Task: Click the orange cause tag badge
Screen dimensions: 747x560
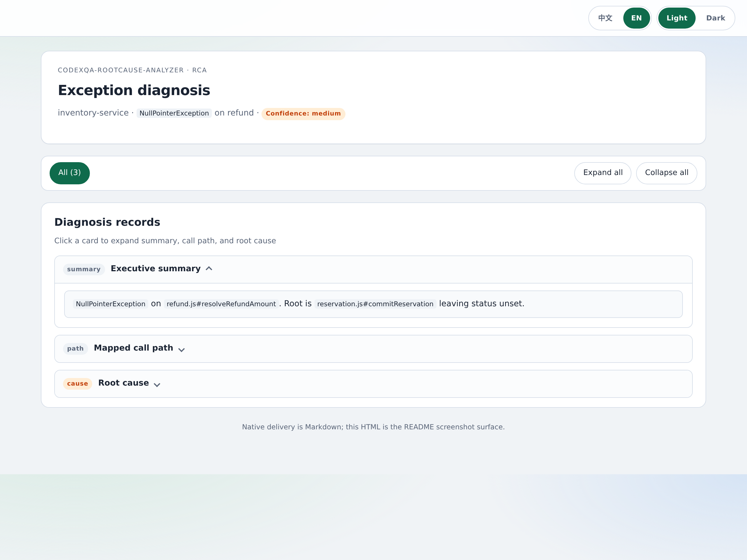Action: click(77, 384)
